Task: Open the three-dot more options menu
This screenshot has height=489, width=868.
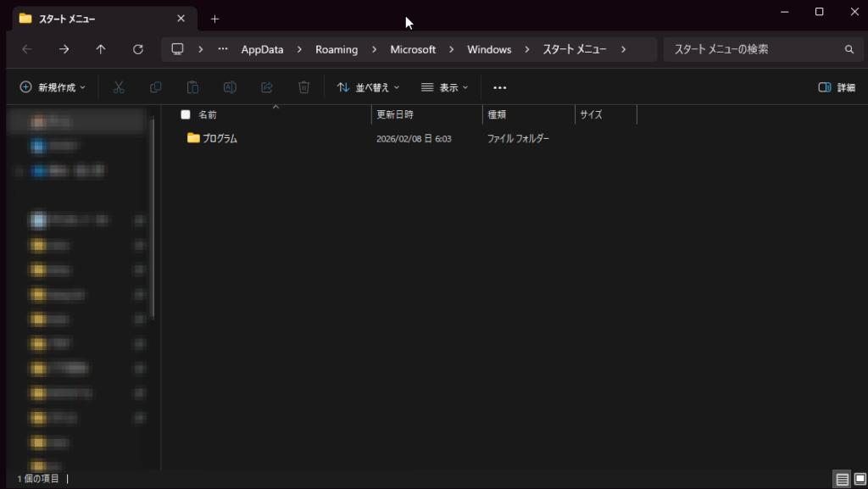Action: click(x=499, y=87)
